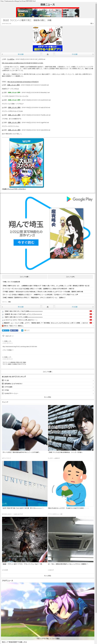Open the 【不祥事】自衛官 article link
The width and height of the screenshot is (97, 644).
(x=43, y=292)
